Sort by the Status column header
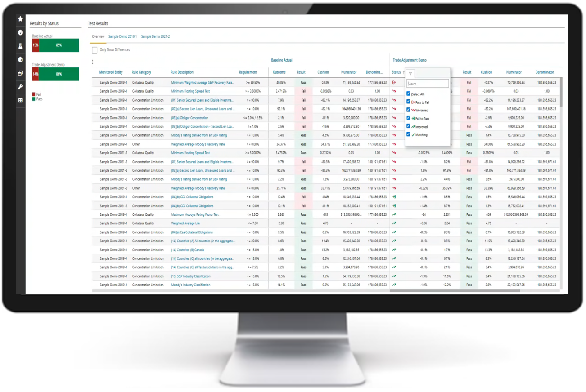 [396, 72]
